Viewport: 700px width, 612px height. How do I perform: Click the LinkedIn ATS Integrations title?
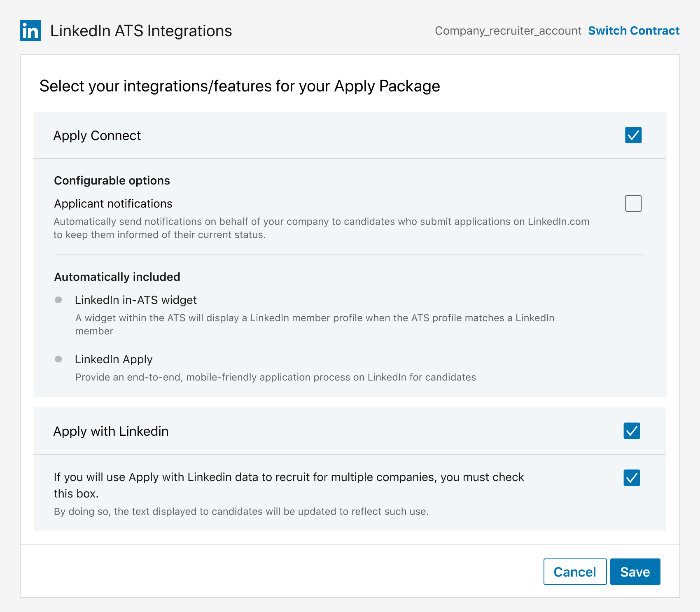coord(141,31)
